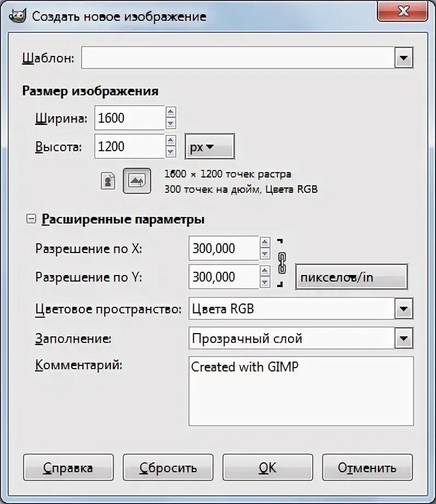Viewport: 436px width, 504px height.
Task: Select landscape orientation icon
Action: pos(137,181)
